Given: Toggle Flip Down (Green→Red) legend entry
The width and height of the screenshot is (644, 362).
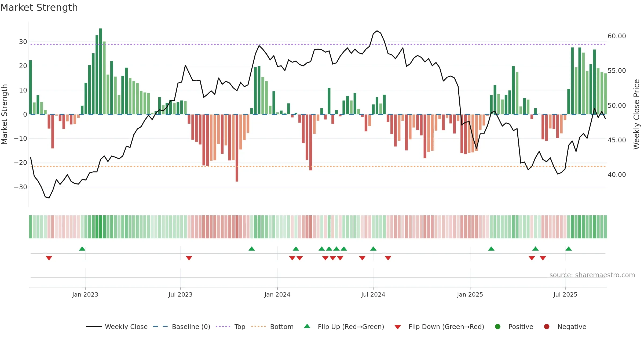Looking at the screenshot, I should (439, 327).
